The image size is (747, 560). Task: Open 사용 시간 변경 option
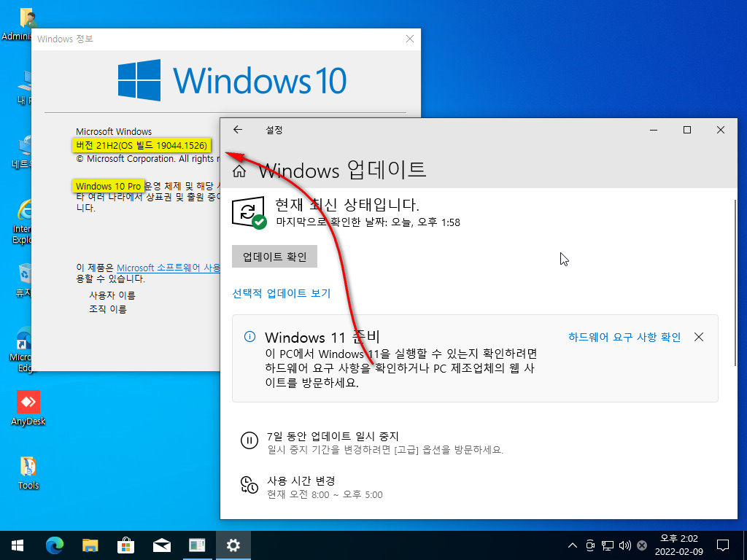(301, 481)
